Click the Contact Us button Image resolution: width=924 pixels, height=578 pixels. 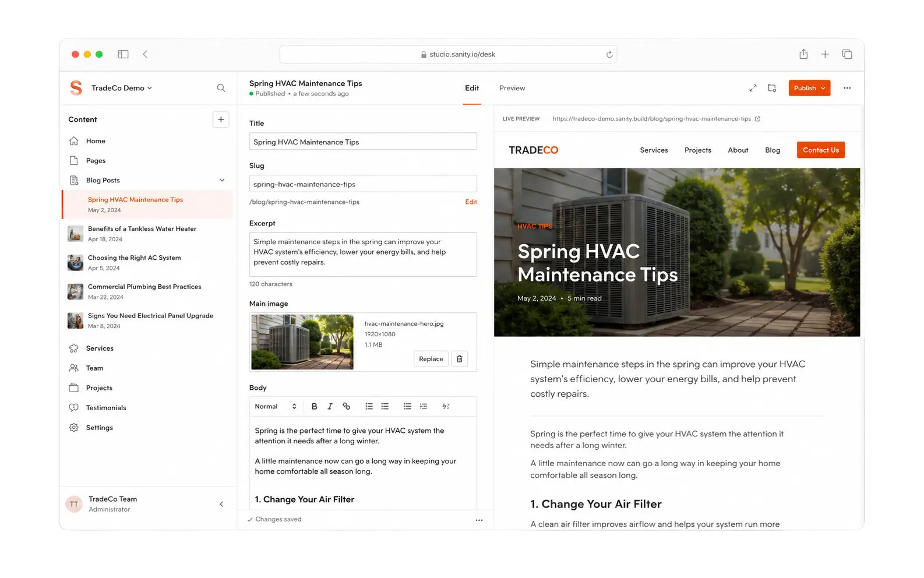[x=821, y=150]
